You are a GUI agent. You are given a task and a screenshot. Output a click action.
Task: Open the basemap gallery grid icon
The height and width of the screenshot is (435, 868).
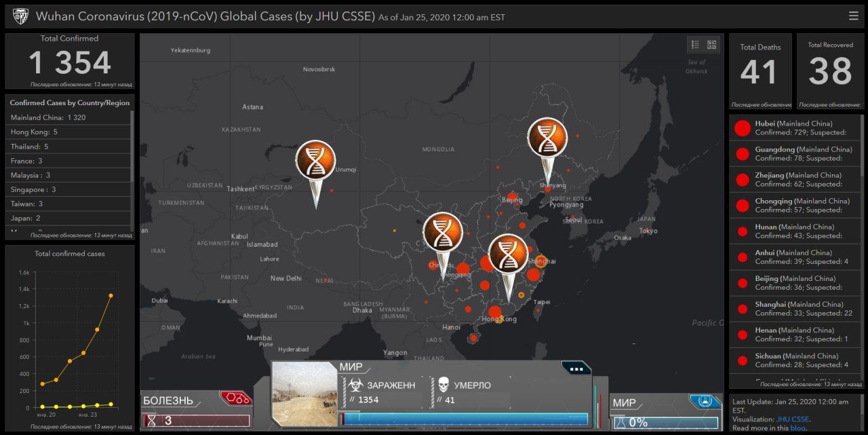pyautogui.click(x=711, y=45)
